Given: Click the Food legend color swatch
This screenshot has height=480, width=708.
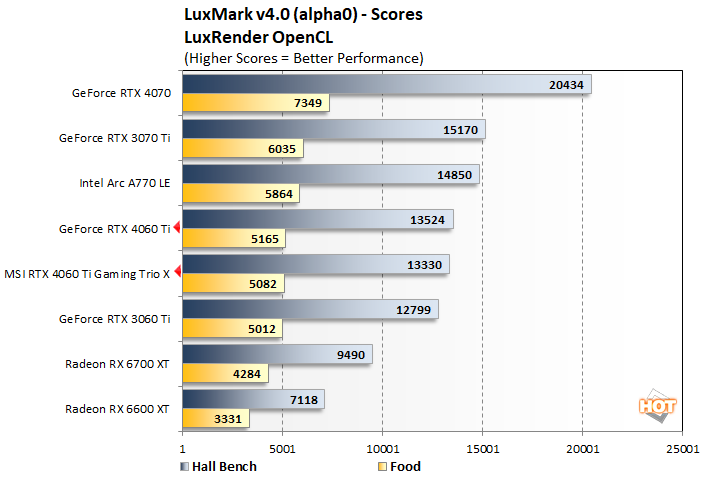Looking at the screenshot, I should pyautogui.click(x=382, y=466).
